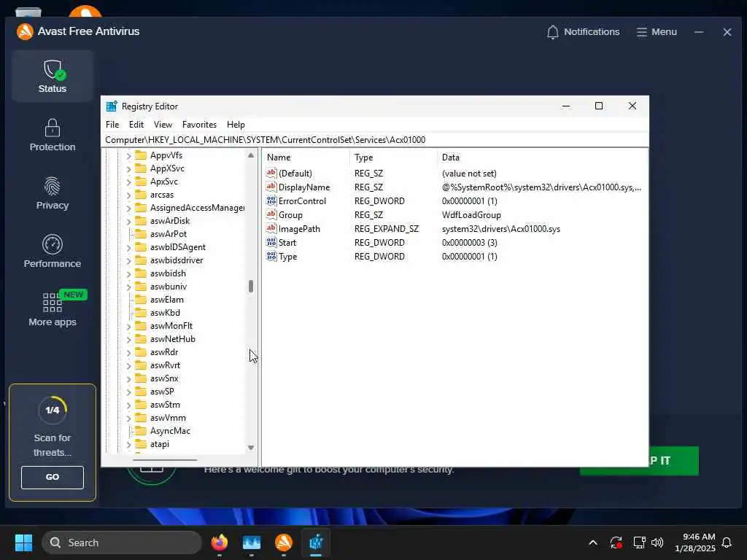Expand the aswArDisk tree node
This screenshot has width=747, height=560.
click(128, 222)
